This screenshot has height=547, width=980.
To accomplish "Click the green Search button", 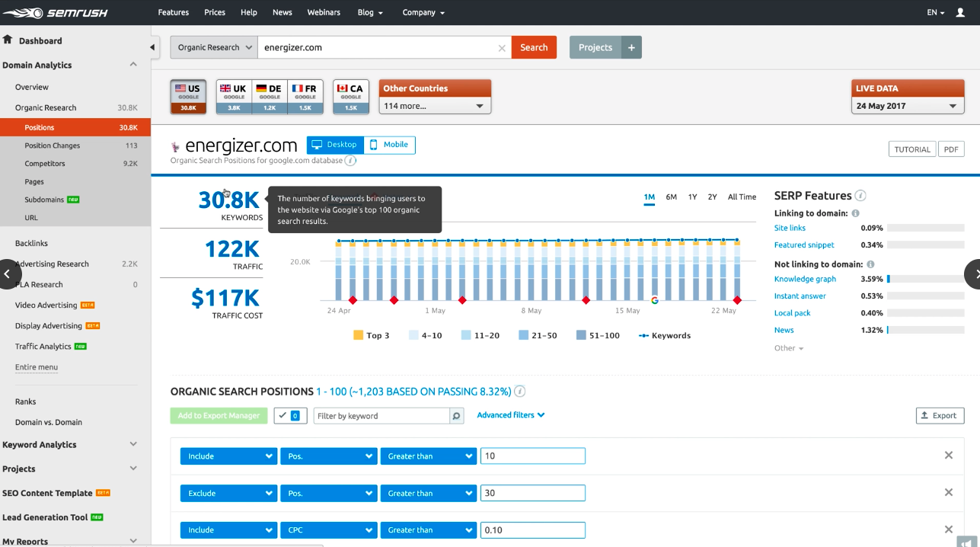I will tap(534, 47).
